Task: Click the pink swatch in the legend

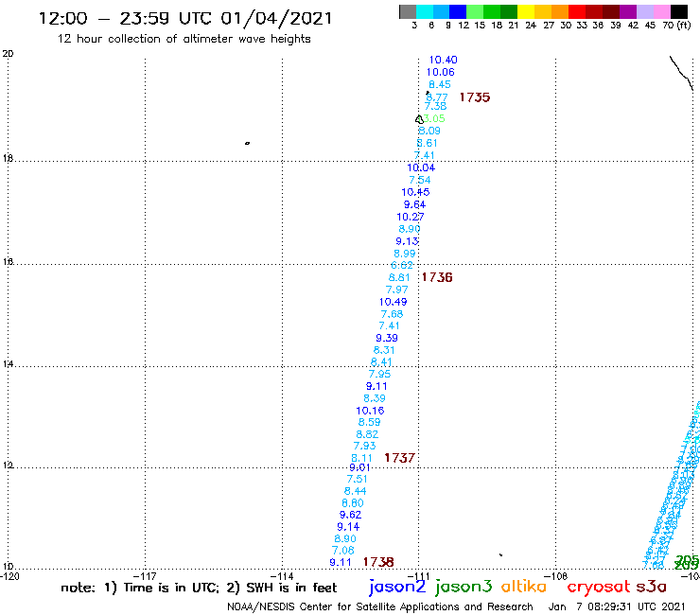Action: pos(662,11)
